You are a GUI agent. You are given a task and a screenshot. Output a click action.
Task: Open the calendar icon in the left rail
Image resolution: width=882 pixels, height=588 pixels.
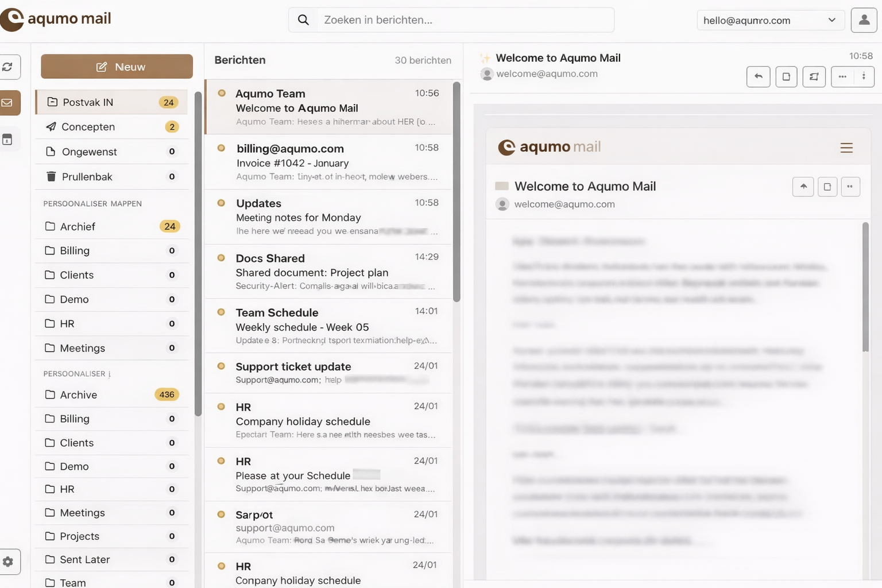click(7, 140)
